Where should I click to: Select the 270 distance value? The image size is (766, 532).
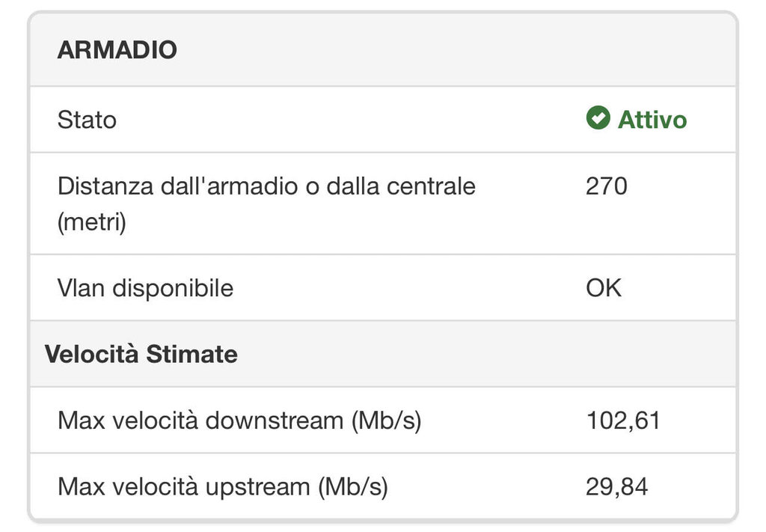tap(607, 186)
